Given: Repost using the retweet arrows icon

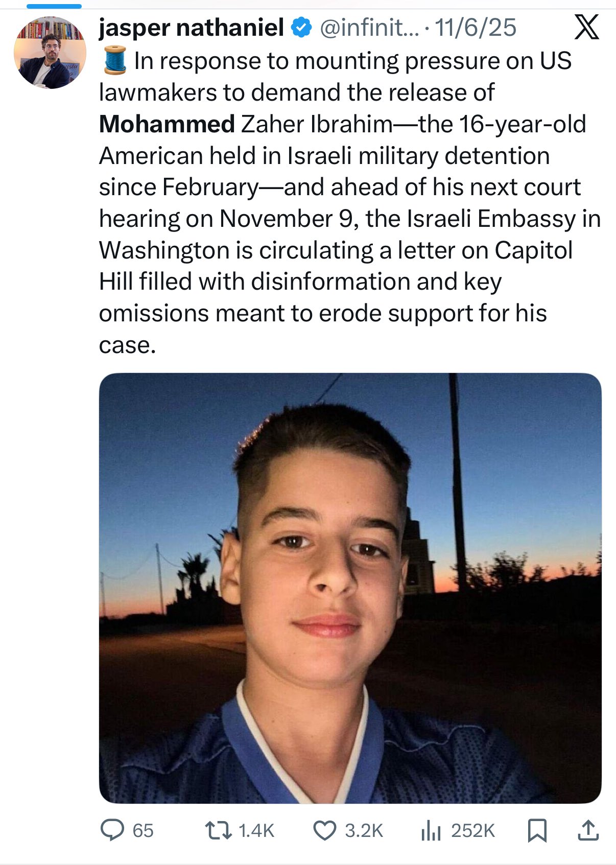Looking at the screenshot, I should pyautogui.click(x=218, y=831).
